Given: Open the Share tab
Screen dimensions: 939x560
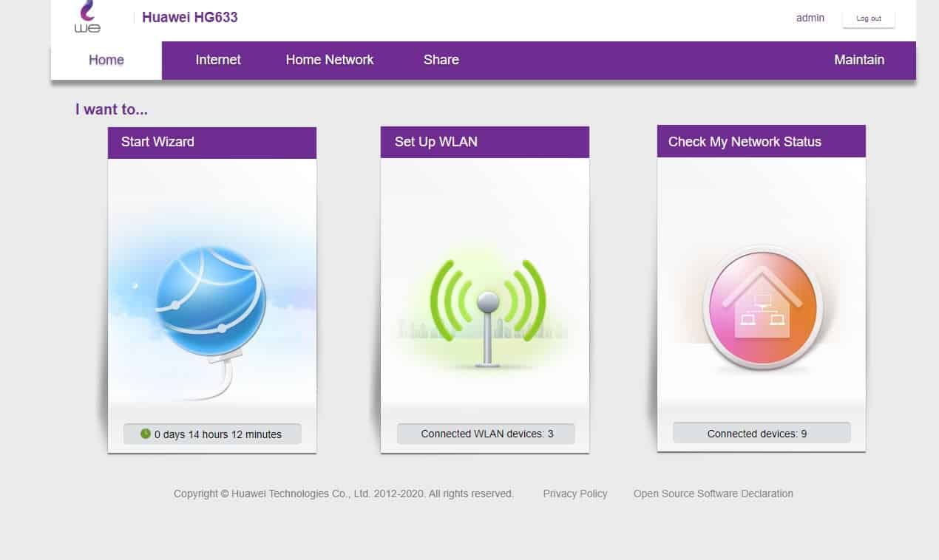Looking at the screenshot, I should pos(441,60).
